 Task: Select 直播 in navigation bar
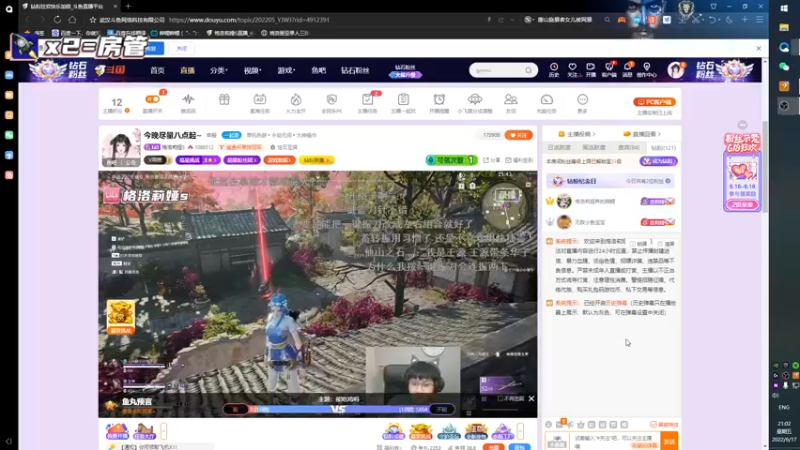pos(187,70)
